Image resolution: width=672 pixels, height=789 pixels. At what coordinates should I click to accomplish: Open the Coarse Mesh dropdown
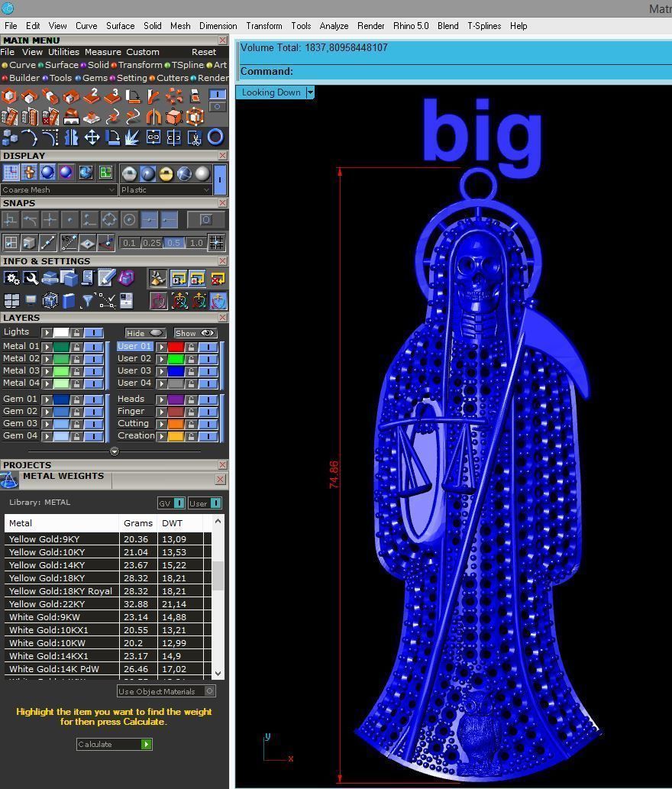click(x=58, y=189)
